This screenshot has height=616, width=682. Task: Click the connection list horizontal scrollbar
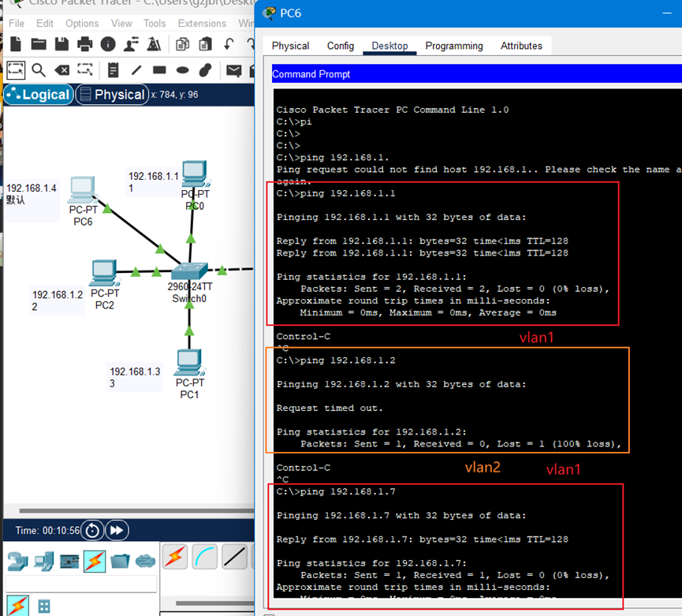pos(215,603)
